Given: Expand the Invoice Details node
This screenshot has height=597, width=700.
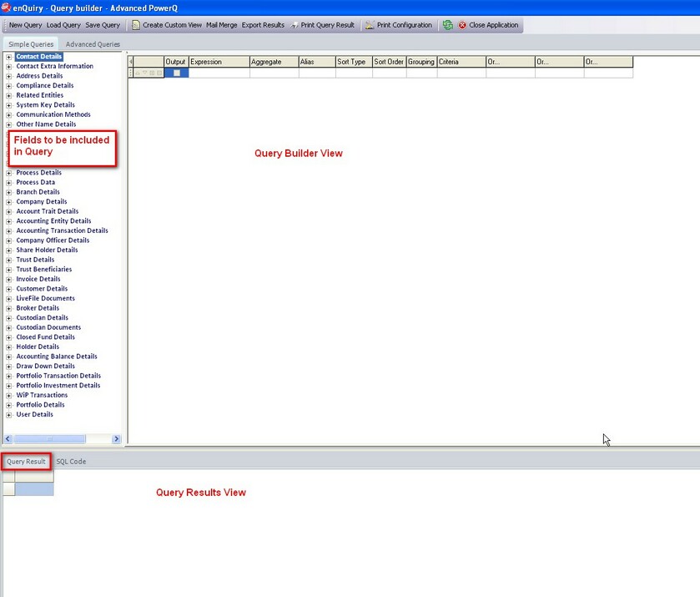Looking at the screenshot, I should coord(8,279).
